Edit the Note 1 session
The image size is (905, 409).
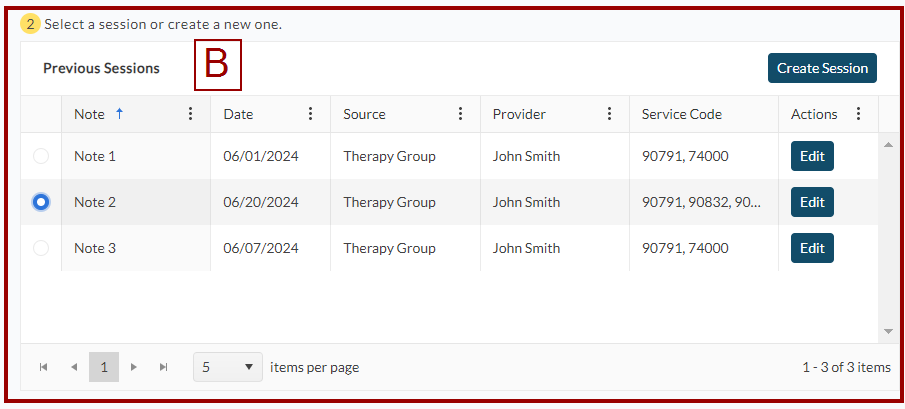812,156
